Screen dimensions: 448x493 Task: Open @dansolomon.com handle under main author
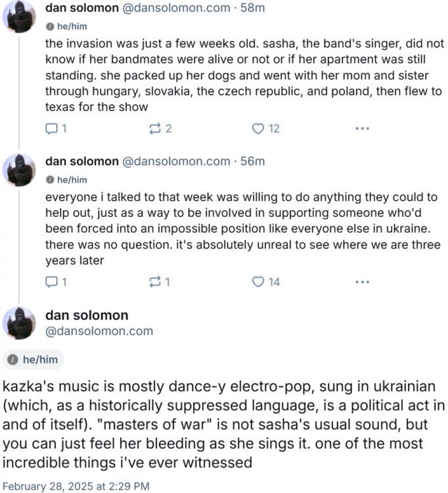(99, 331)
